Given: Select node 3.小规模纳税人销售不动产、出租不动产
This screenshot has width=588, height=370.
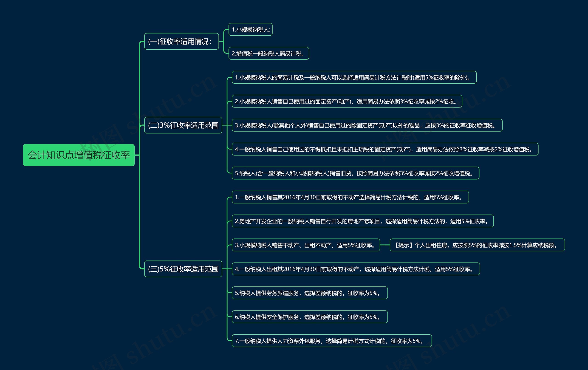Looking at the screenshot, I should (x=305, y=245).
